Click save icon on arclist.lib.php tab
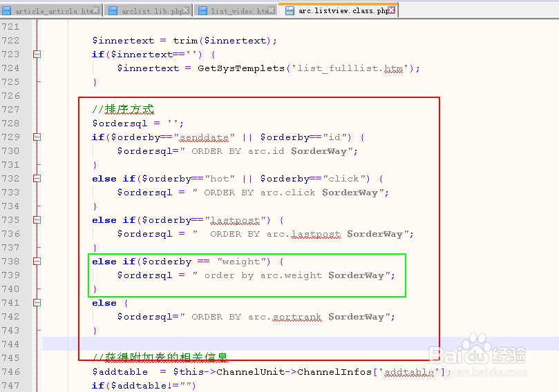Viewport: 559px width, 392px height. click(113, 10)
